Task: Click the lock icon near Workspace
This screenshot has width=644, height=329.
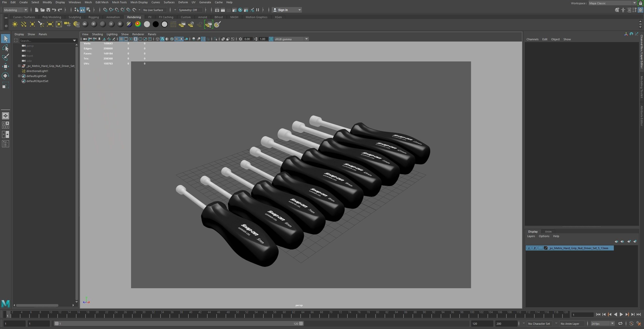Action: pos(641,3)
